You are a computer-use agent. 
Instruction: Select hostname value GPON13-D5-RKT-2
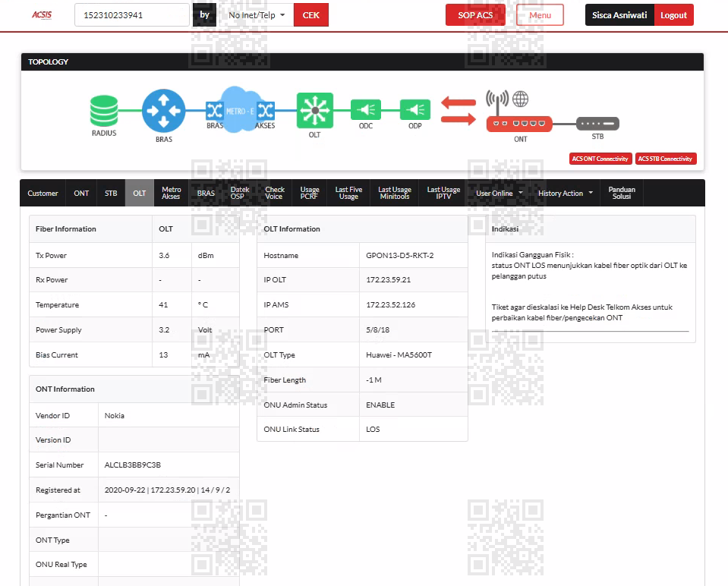(x=400, y=255)
